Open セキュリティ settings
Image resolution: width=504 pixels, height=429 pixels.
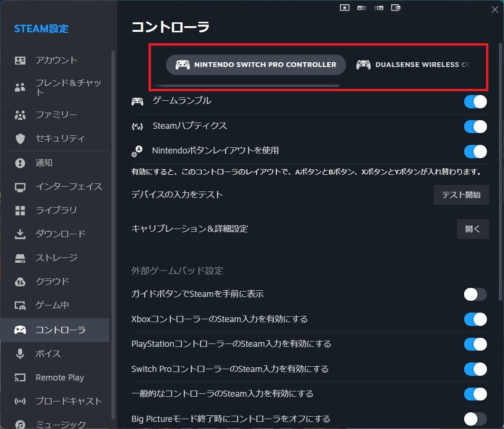click(x=55, y=138)
